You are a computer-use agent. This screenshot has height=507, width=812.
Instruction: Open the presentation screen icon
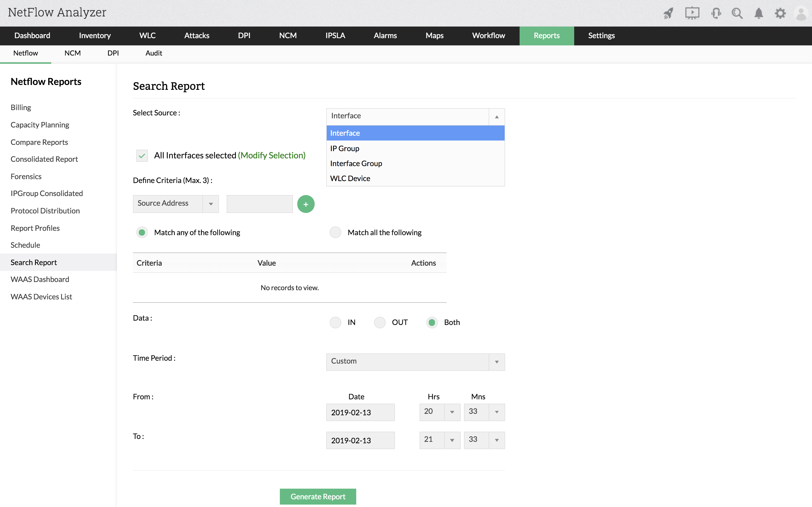[692, 14]
